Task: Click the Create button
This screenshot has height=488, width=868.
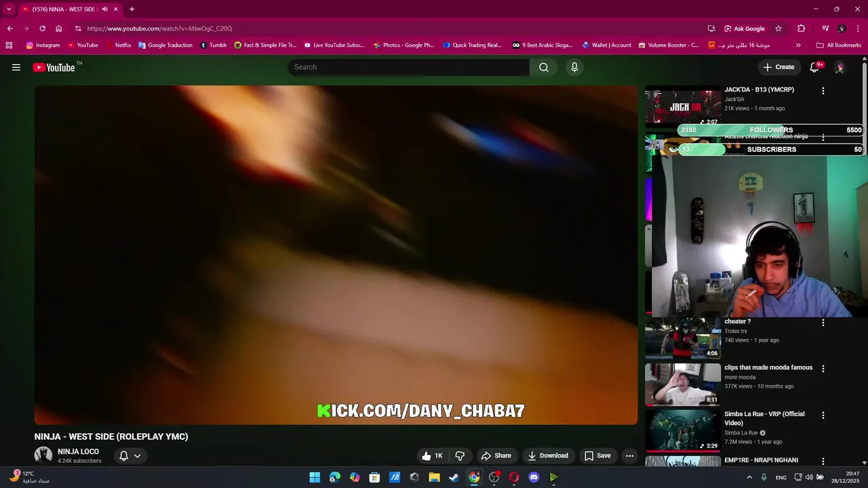Action: [x=778, y=67]
